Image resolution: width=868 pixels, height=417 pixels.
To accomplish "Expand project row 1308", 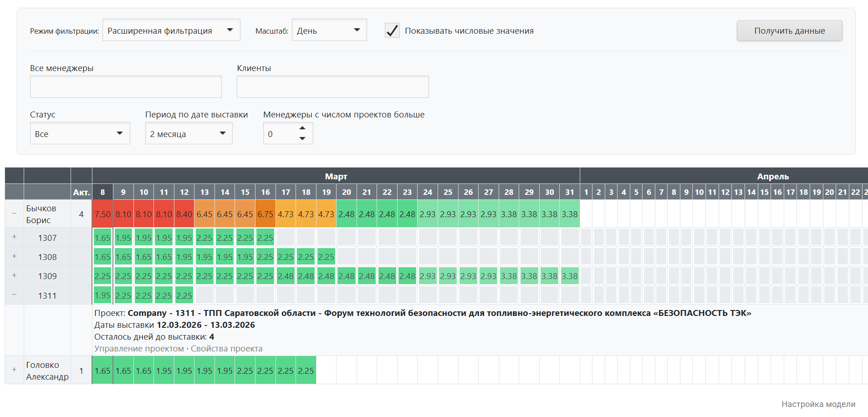I will [x=14, y=255].
